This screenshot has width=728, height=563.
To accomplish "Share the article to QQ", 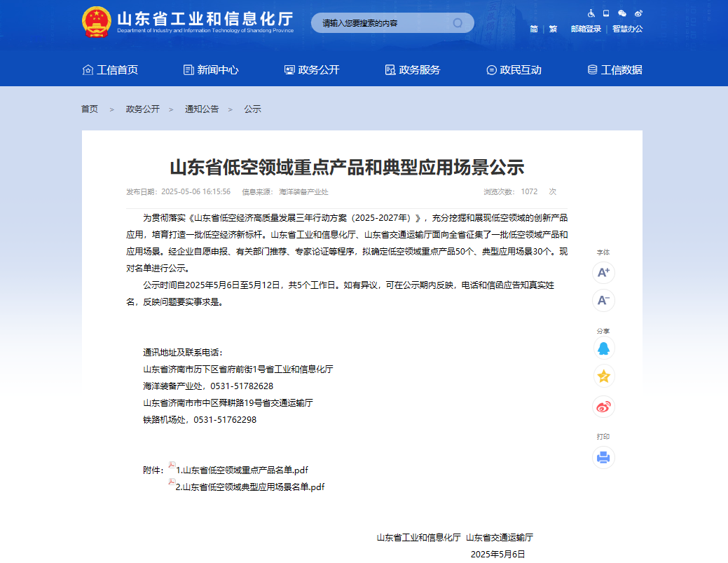I will click(x=603, y=348).
